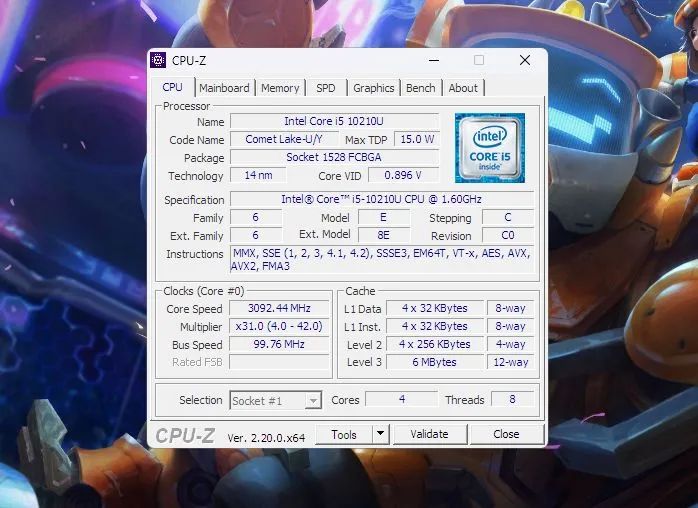698x508 pixels.
Task: Click the processor name Intel Core i5 10210U
Action: click(x=334, y=121)
